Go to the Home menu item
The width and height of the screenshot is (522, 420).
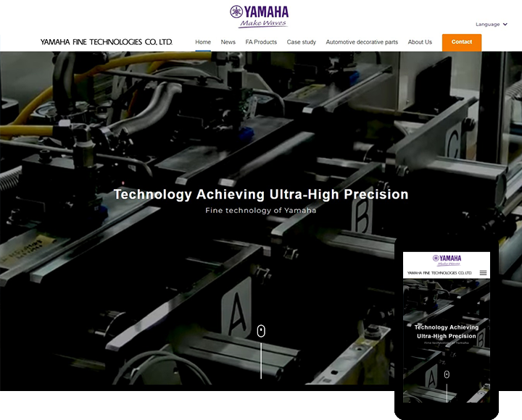203,42
